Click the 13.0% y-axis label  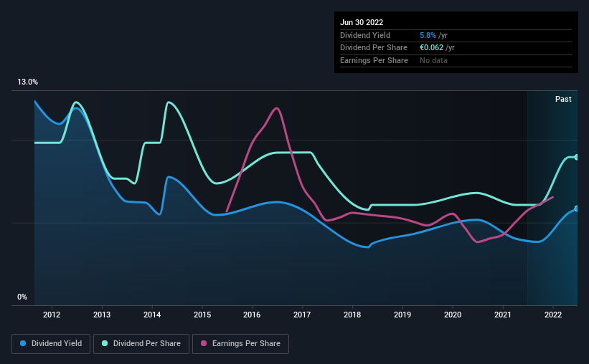point(27,82)
